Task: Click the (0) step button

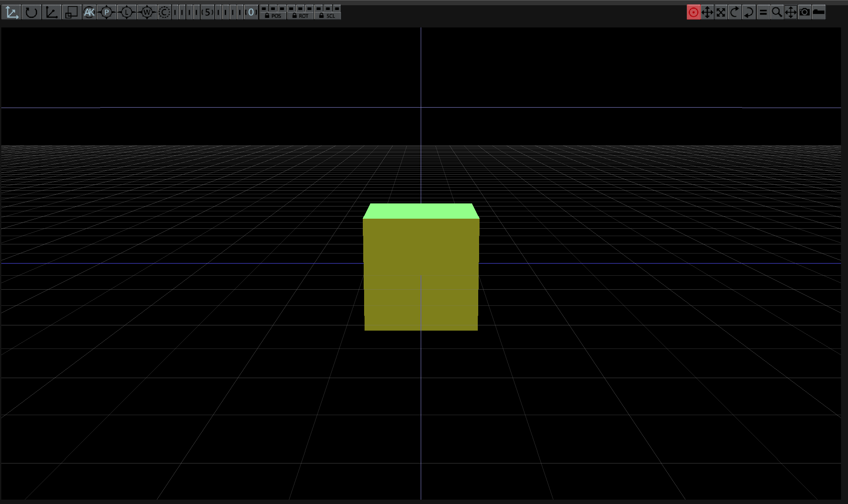Action: [251, 12]
